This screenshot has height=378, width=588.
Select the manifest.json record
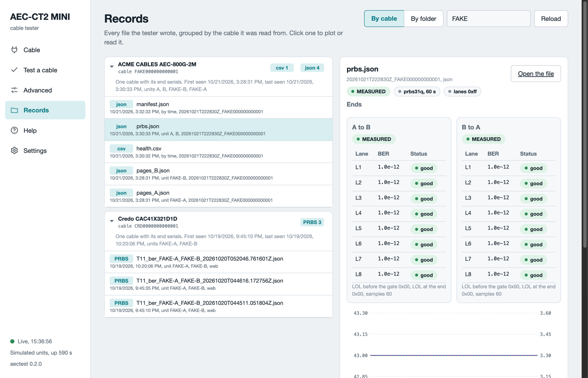pos(218,108)
